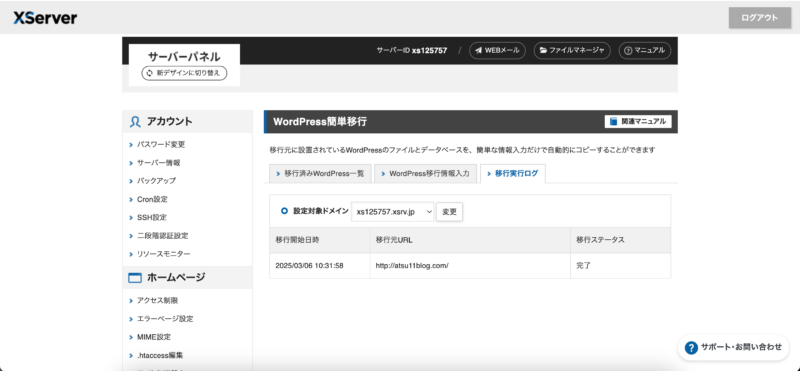Click the 移行開始日時 column header
This screenshot has height=371, width=800.
point(320,240)
